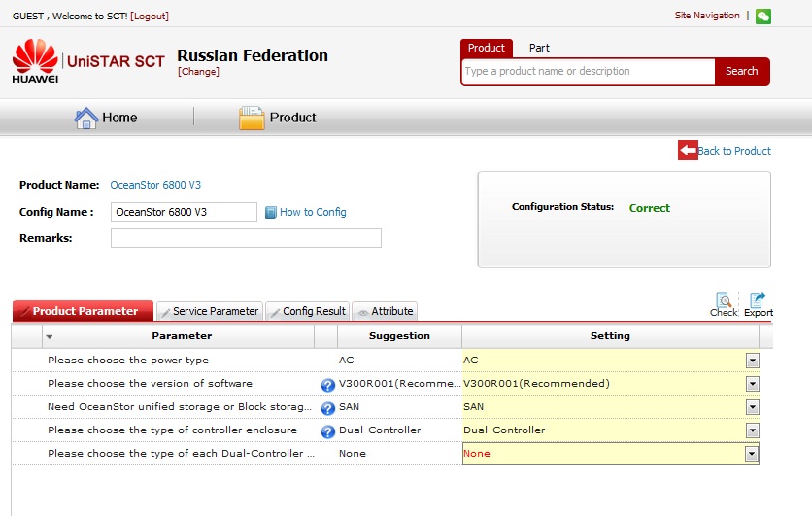The image size is (812, 516).
Task: Open the How to Config link
Action: point(313,212)
